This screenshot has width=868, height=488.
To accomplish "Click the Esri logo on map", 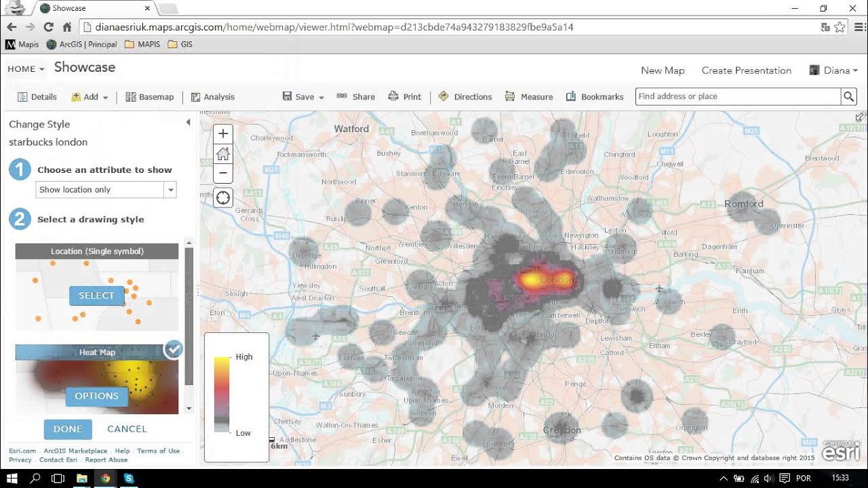I will pyautogui.click(x=841, y=451).
